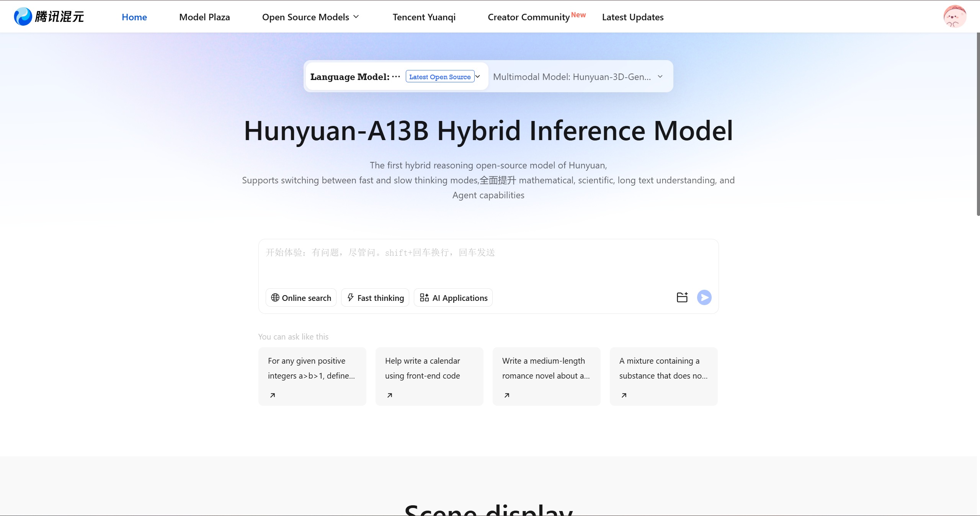980x516 pixels.
Task: Expand Open Source Models menu chevron
Action: [356, 17]
